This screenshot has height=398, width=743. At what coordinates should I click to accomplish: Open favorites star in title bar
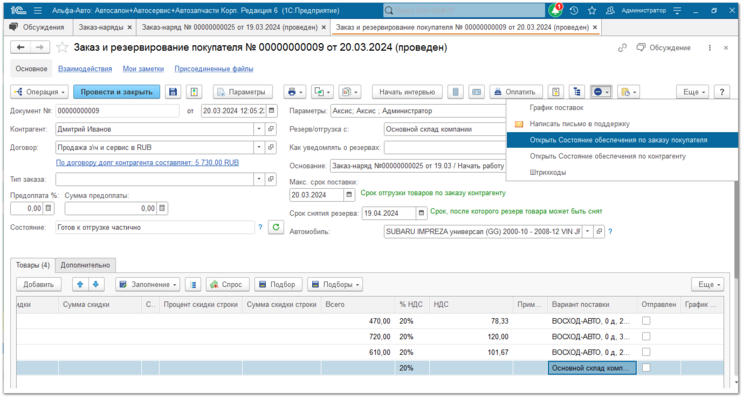pos(592,10)
